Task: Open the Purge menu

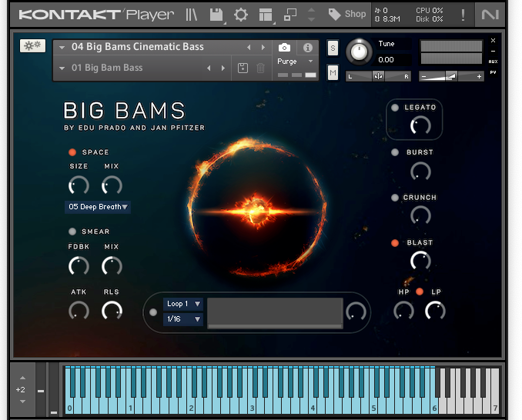Action: coord(296,62)
